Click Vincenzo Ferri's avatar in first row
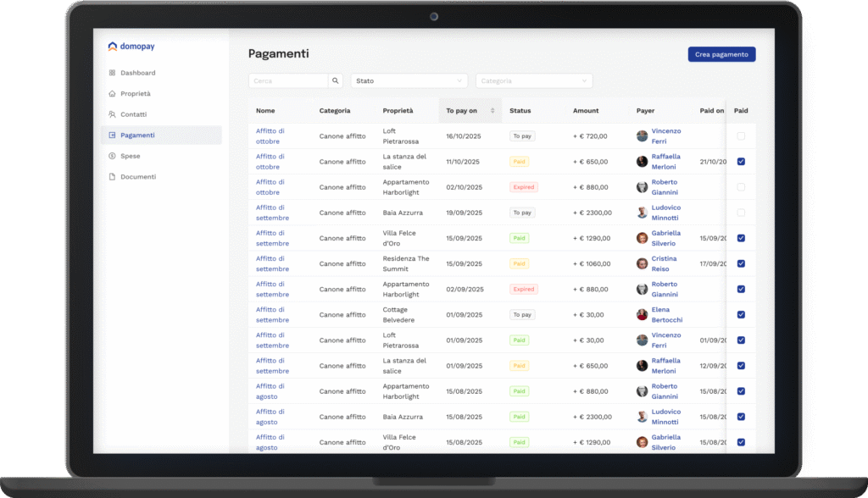Image resolution: width=868 pixels, height=498 pixels. coord(643,136)
